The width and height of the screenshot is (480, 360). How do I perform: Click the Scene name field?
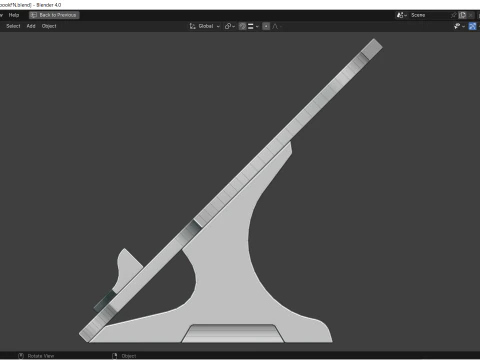coord(429,15)
